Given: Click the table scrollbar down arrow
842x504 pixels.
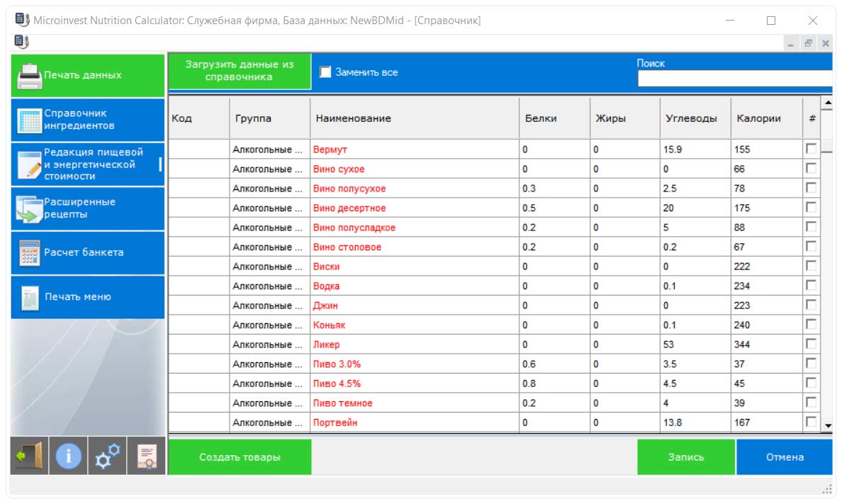Looking at the screenshot, I should point(828,425).
